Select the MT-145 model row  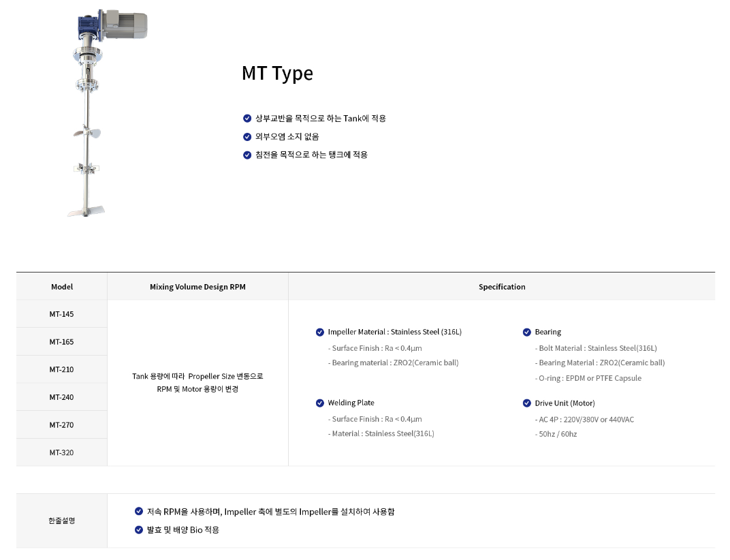click(62, 314)
